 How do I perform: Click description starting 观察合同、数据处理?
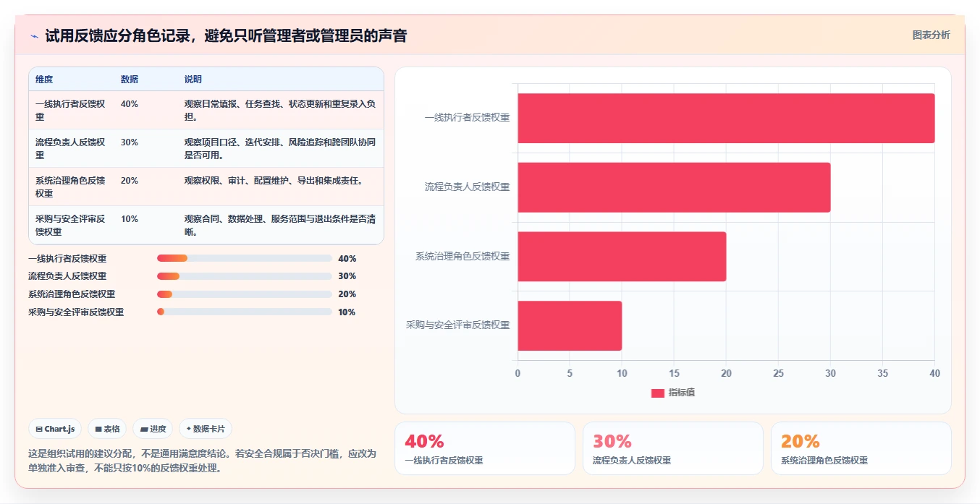tap(280, 226)
